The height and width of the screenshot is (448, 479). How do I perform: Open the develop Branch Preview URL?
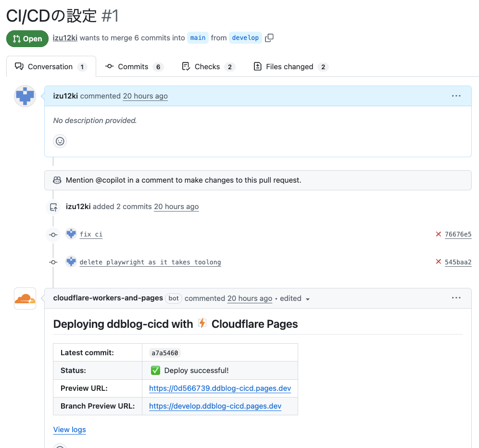coord(215,406)
